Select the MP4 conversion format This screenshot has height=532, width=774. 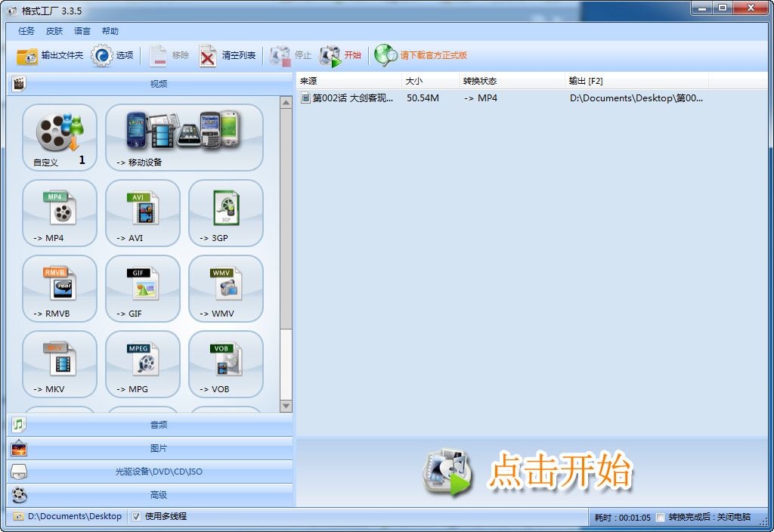tap(60, 213)
